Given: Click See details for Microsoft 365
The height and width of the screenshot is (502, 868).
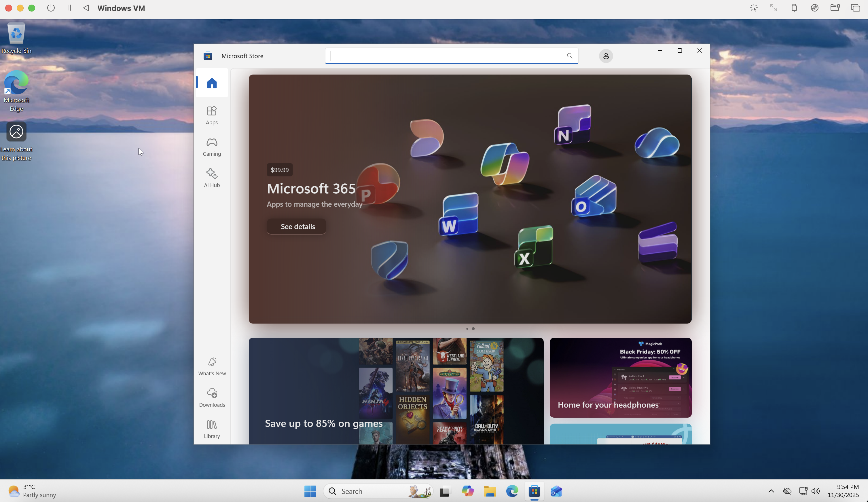Looking at the screenshot, I should [296, 227].
